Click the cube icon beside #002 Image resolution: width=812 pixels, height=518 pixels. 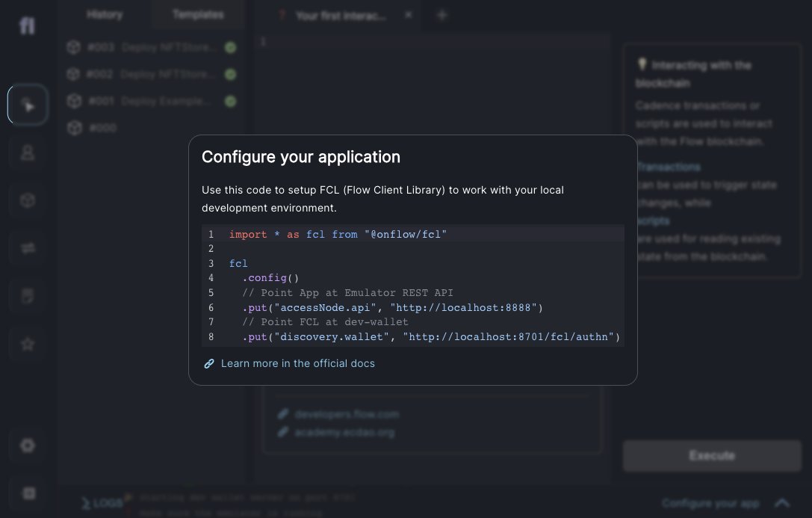tap(73, 74)
